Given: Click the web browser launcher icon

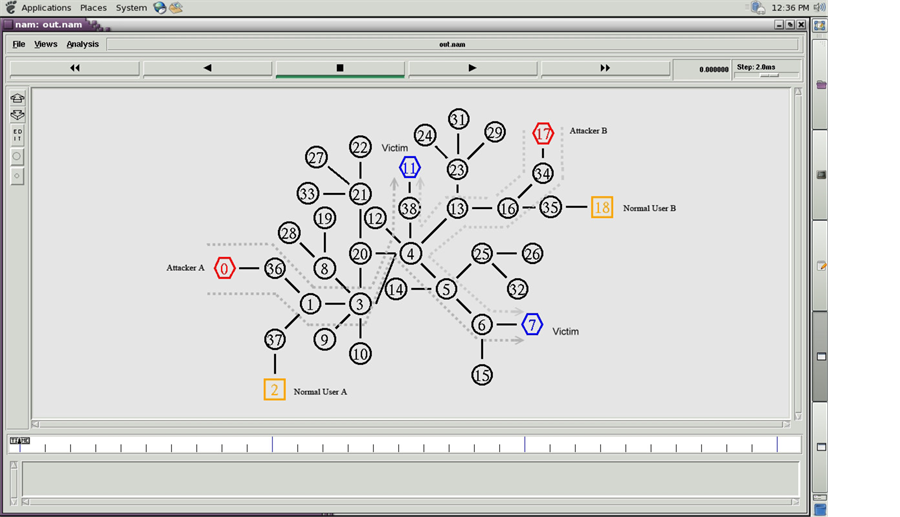Looking at the screenshot, I should 160,7.
